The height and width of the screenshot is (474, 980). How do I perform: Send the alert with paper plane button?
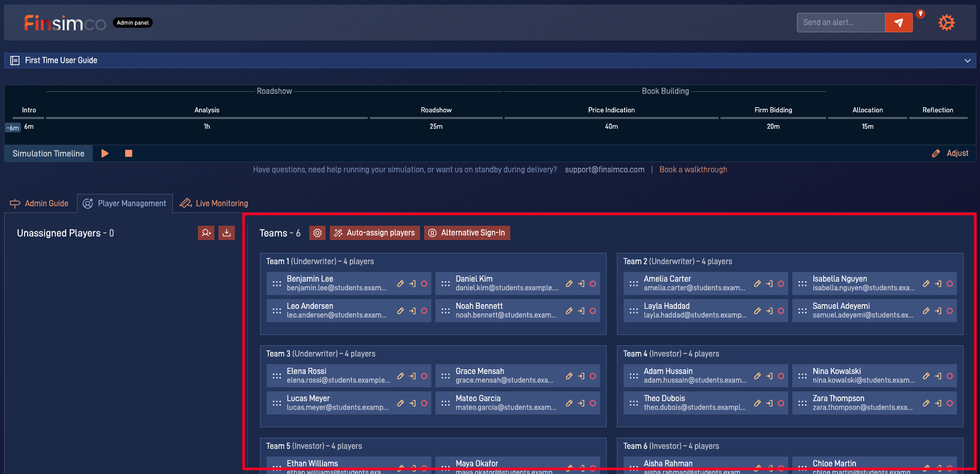898,23
